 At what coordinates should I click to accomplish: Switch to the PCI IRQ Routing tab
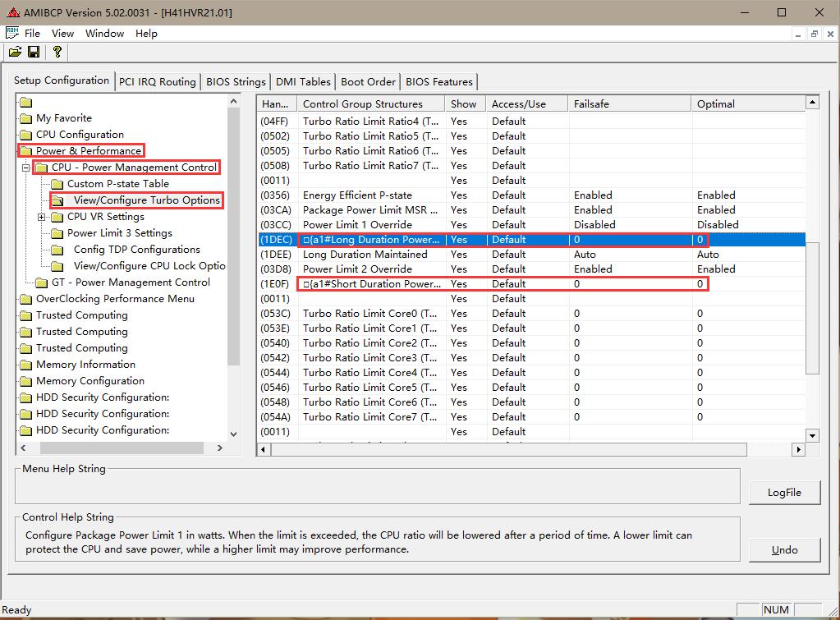coord(157,81)
